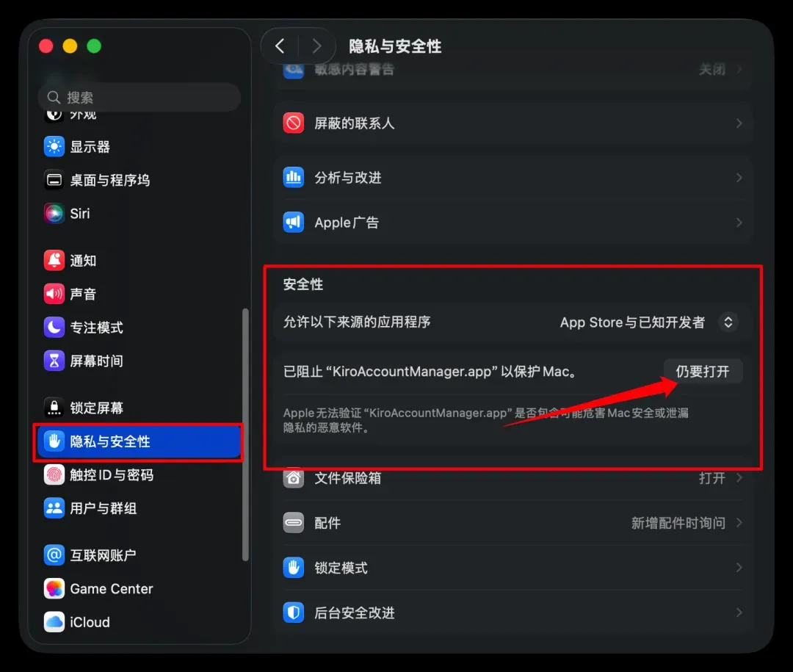Click the 声音 label in sidebar
The height and width of the screenshot is (672, 793).
coord(83,294)
